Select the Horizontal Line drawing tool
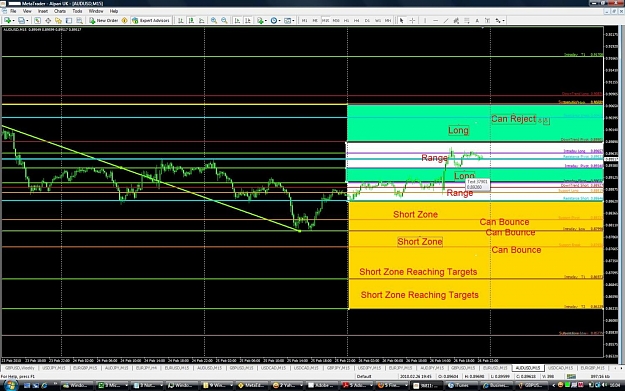Image resolution: width=625 pixels, height=391 pixels. tap(435, 20)
